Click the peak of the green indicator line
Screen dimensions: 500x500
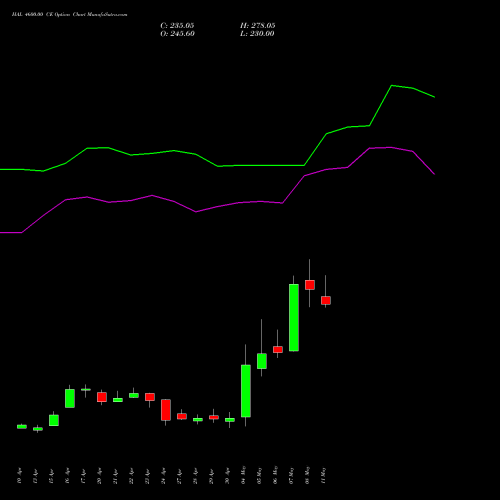tap(391, 86)
